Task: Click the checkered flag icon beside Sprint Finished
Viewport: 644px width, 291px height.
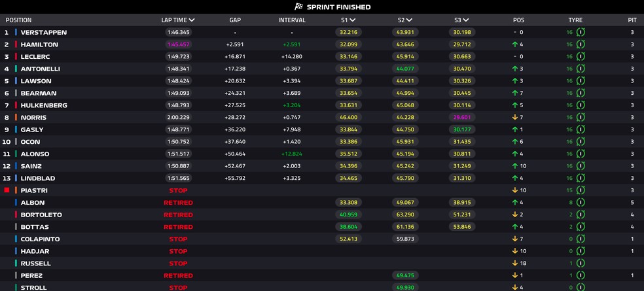Action: coord(299,7)
